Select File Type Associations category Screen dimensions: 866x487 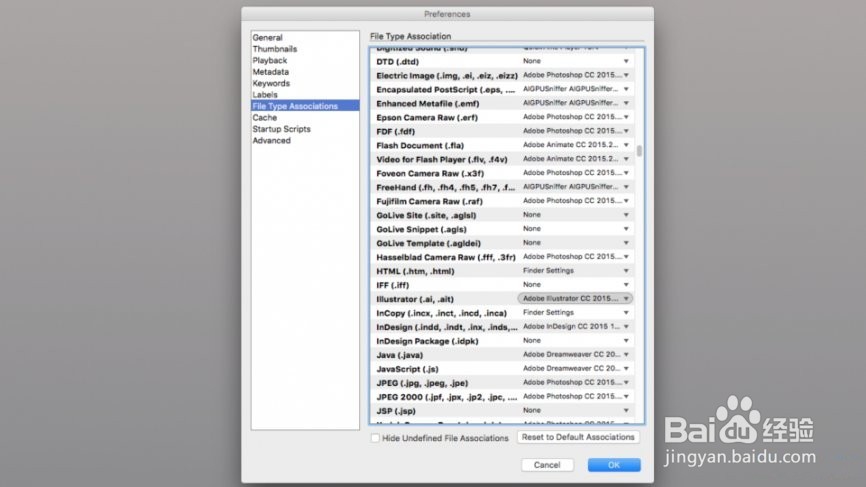[x=305, y=106]
